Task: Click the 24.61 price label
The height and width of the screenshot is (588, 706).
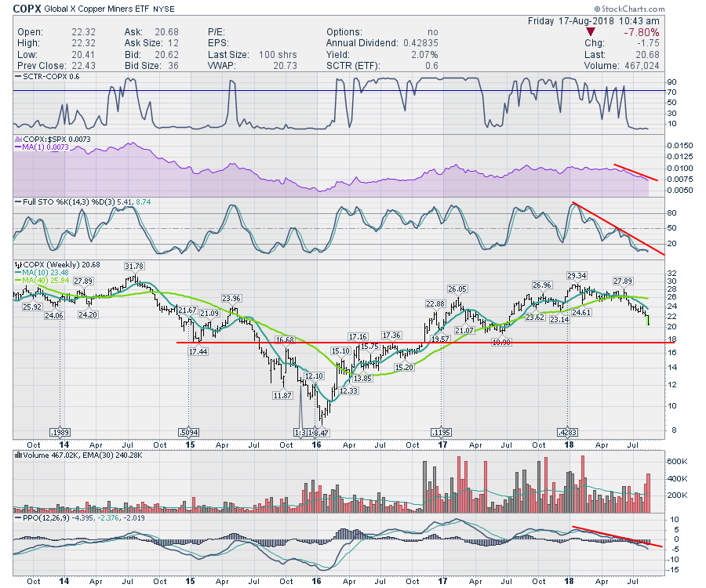Action: pos(581,312)
